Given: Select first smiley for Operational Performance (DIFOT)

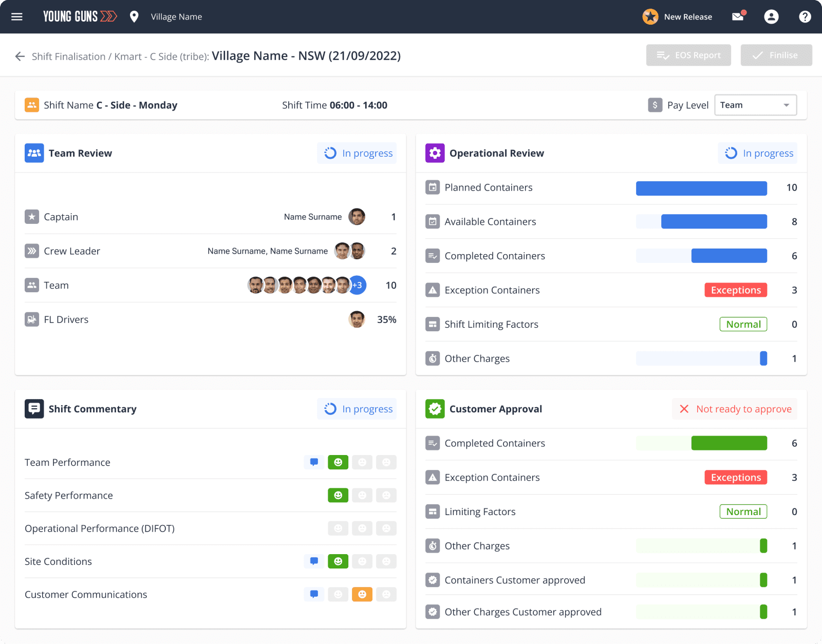Looking at the screenshot, I should point(338,528).
